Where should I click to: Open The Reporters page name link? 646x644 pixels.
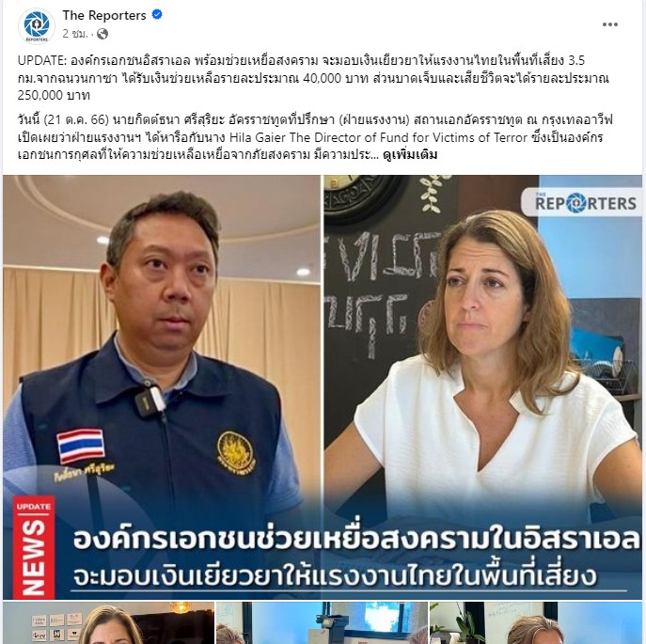point(104,15)
